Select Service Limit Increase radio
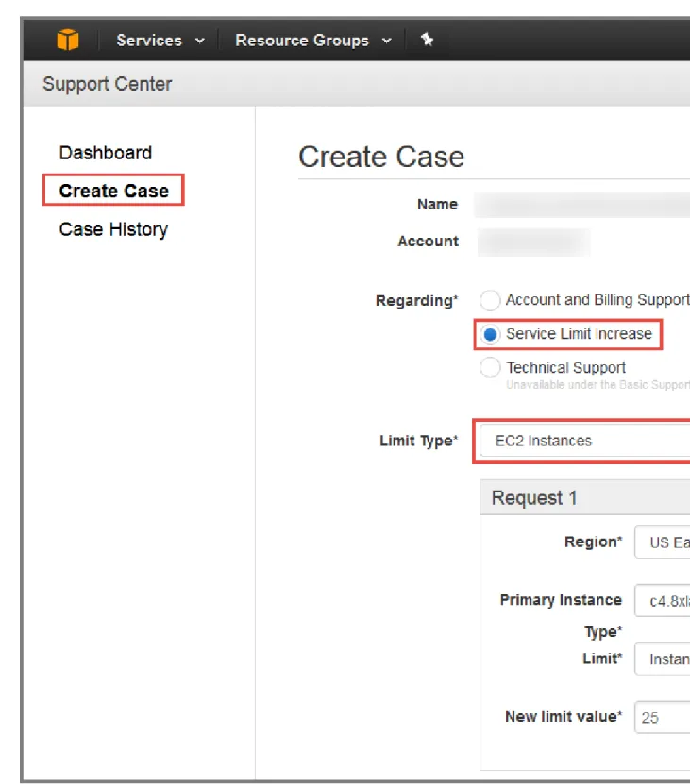This screenshot has height=784, width=690. click(x=490, y=334)
